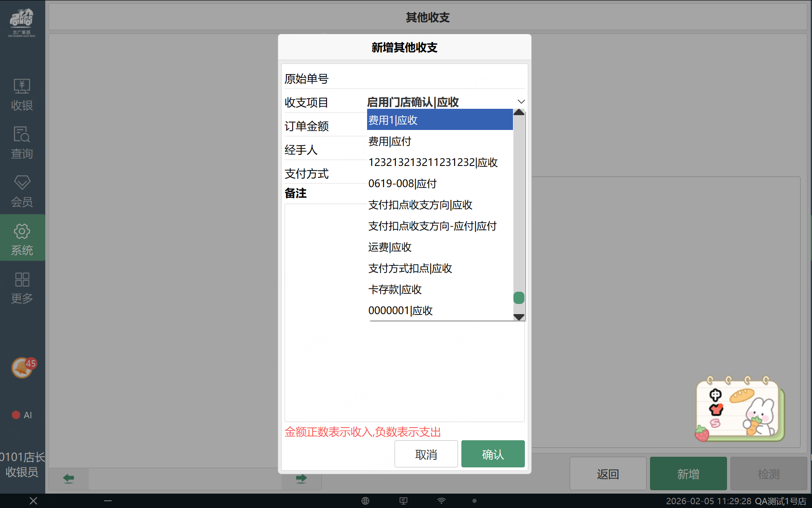Click the green left arrow at bottom

coord(69,478)
